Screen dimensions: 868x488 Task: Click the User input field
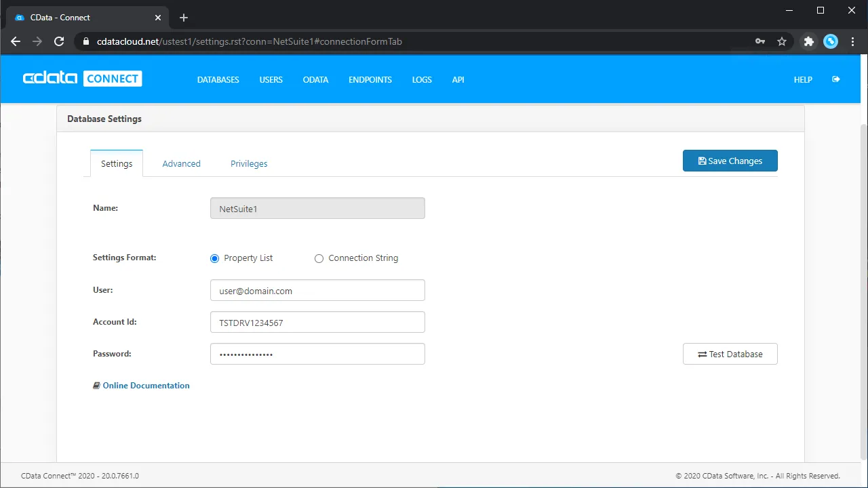pos(317,290)
